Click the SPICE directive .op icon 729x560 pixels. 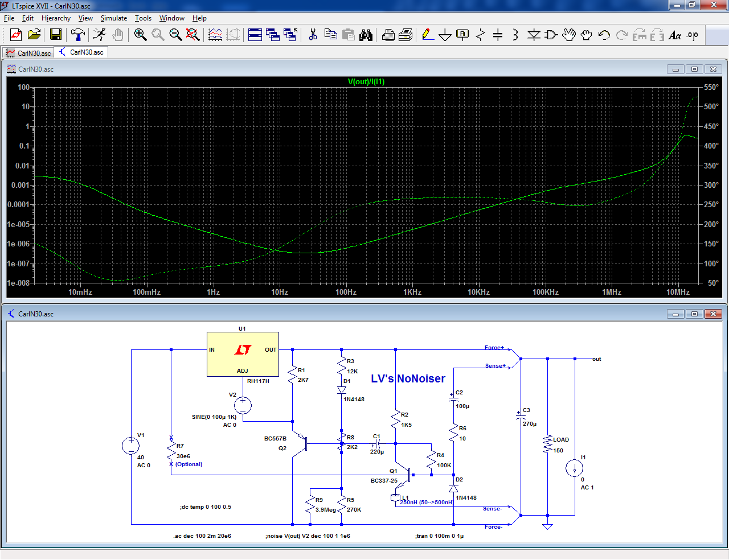click(x=693, y=35)
